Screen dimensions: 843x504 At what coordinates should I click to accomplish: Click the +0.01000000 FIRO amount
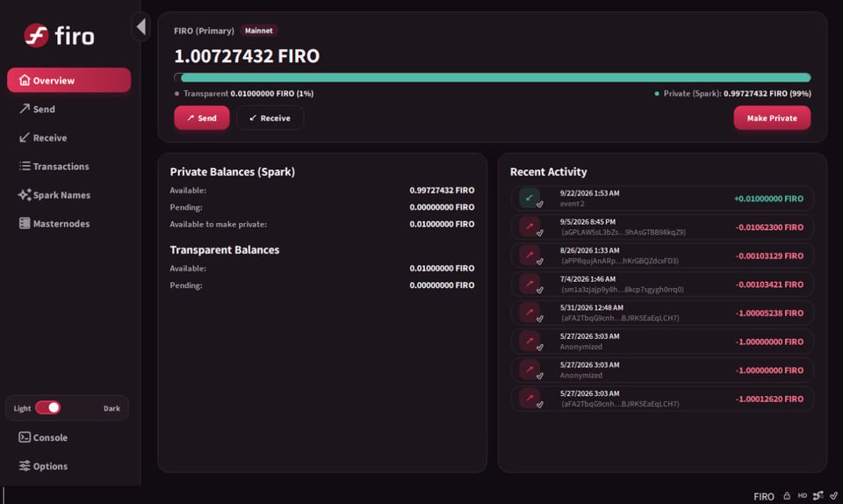point(769,198)
